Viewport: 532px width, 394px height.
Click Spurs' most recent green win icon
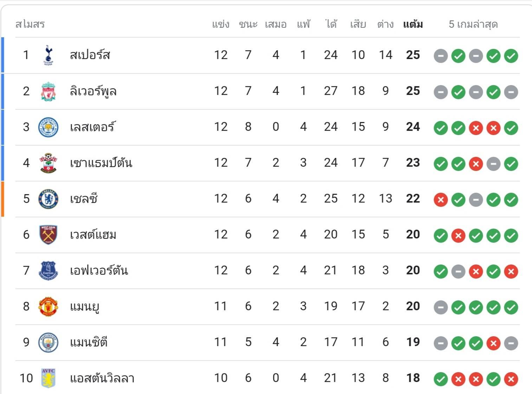tap(511, 56)
